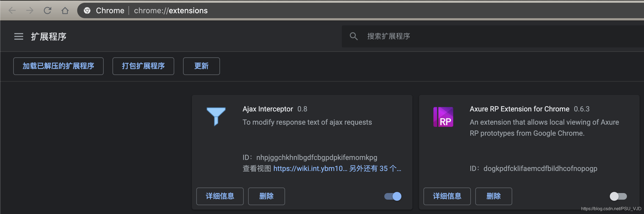Enable the Axure RP Extension toggle
Viewport: 644px width, 214px height.
point(618,196)
